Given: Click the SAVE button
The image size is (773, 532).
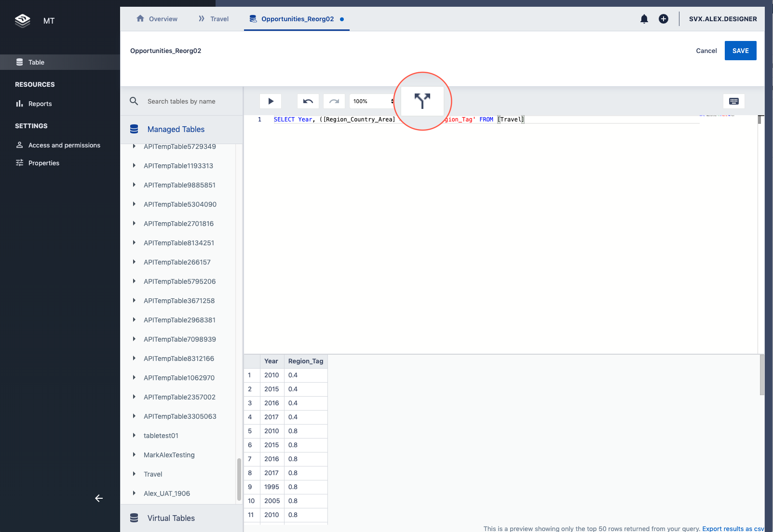Looking at the screenshot, I should [x=740, y=51].
